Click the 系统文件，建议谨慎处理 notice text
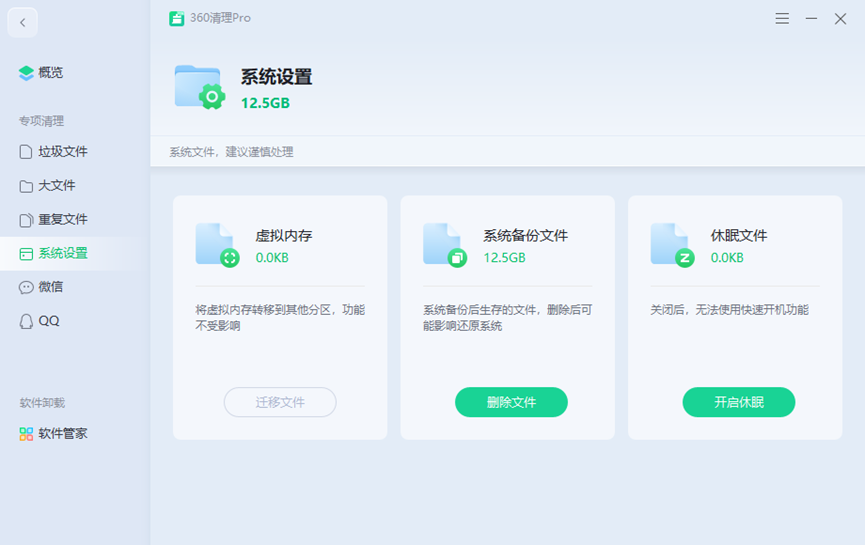 click(x=231, y=152)
